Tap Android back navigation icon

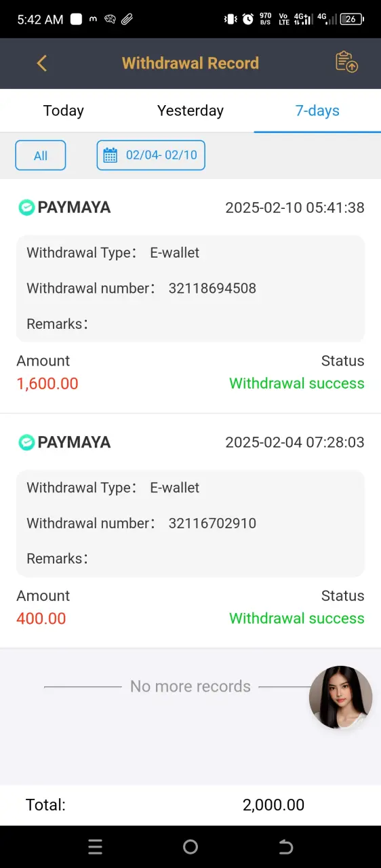point(285,846)
